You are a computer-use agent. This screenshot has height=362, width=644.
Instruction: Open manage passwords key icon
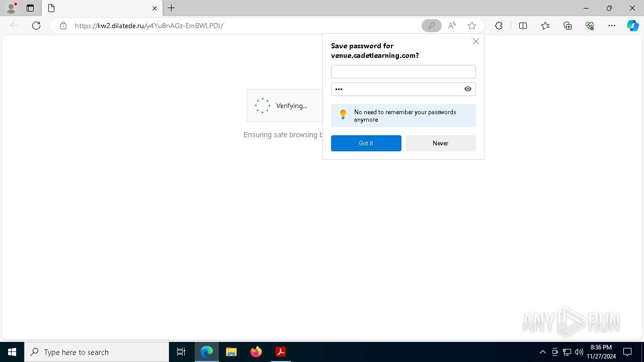(x=431, y=26)
